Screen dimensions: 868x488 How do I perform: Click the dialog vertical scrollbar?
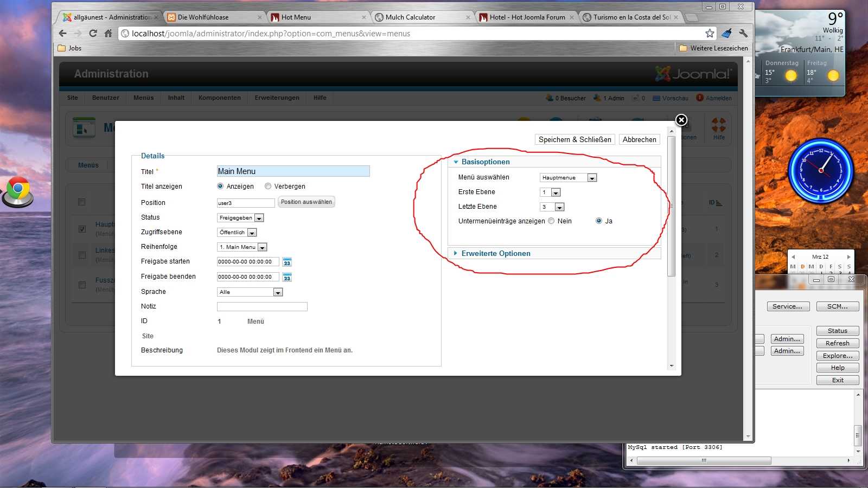[x=672, y=206]
